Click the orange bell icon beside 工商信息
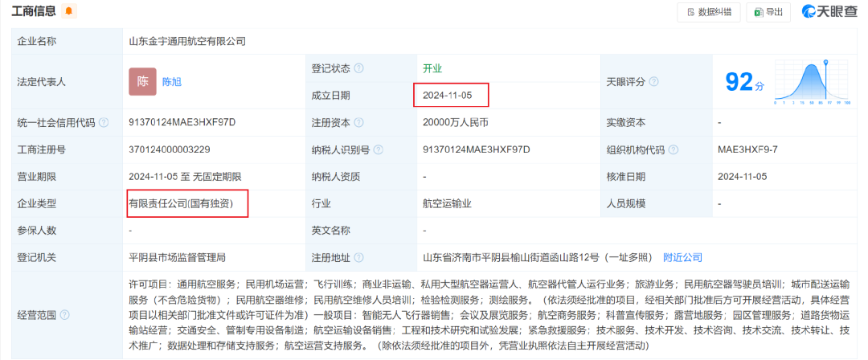 click(69, 11)
